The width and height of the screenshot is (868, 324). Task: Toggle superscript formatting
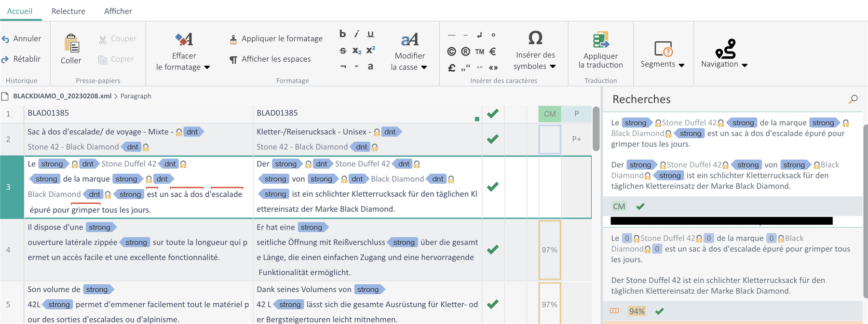coord(370,50)
